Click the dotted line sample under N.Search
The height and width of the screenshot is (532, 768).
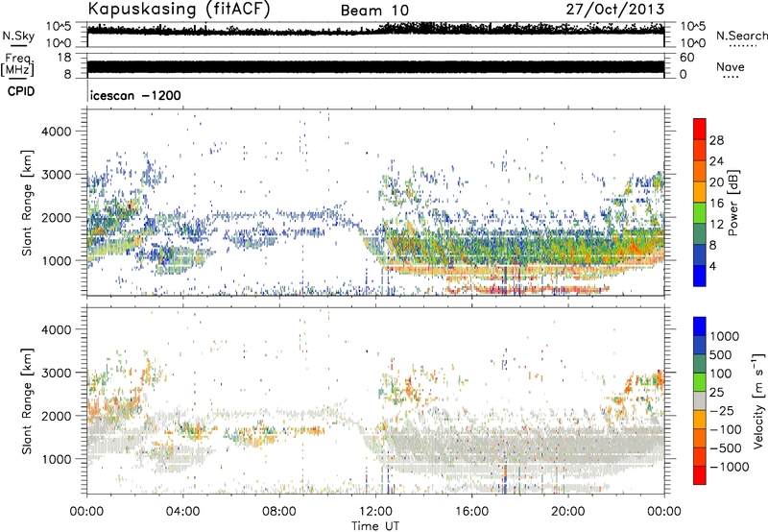click(742, 46)
